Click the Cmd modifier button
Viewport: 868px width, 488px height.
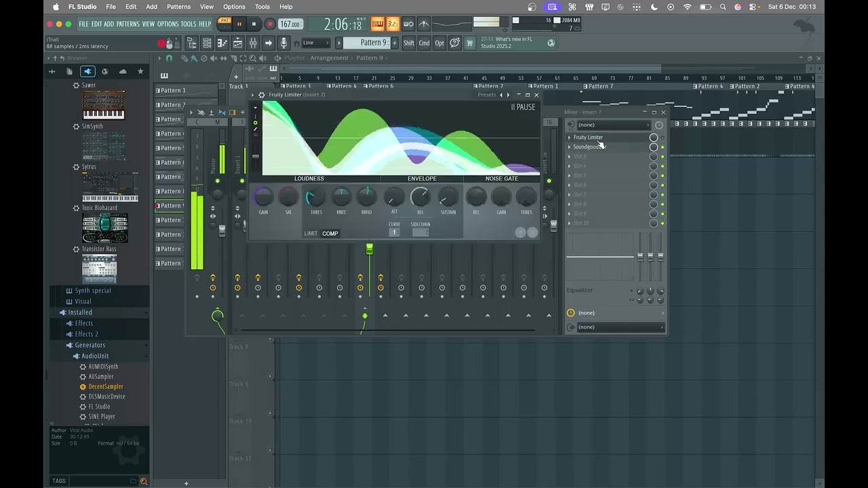pos(424,43)
